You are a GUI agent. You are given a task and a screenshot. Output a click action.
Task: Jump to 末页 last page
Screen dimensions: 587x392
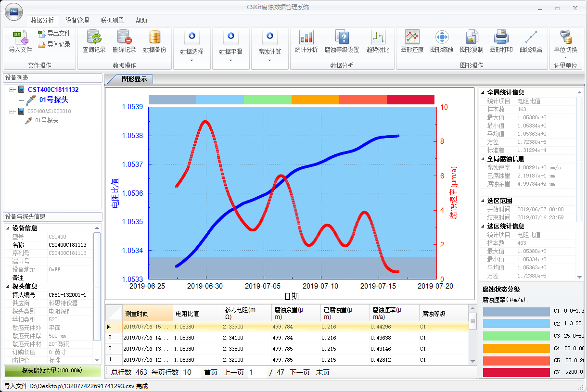click(323, 372)
